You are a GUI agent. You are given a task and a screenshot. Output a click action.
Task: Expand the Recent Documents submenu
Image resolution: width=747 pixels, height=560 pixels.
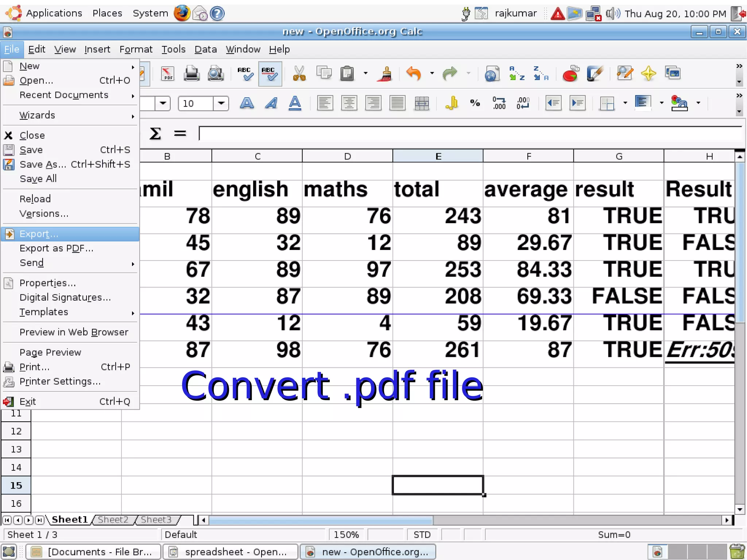pyautogui.click(x=70, y=95)
